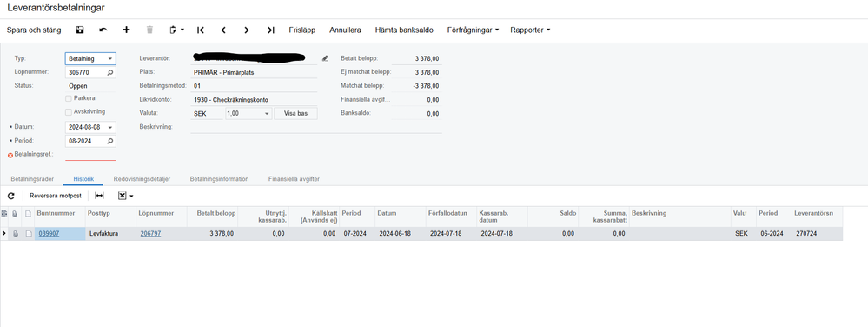Viewport: 868px width, 327px height.
Task: Toggle the Parkera checkbox
Action: click(x=68, y=98)
